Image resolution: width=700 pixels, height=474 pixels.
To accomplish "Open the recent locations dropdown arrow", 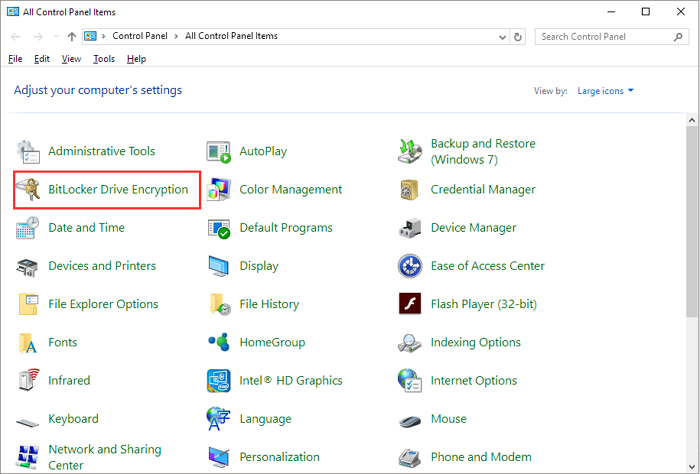I will (55, 36).
